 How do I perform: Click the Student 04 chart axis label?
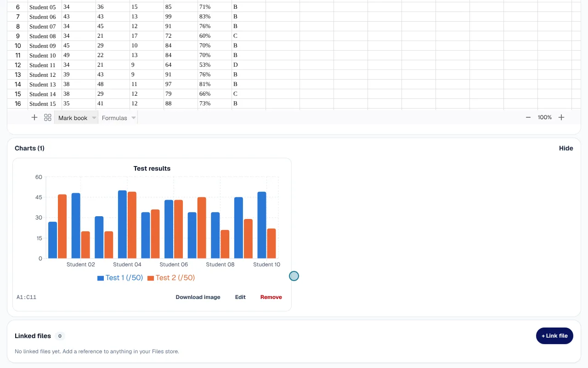tap(127, 264)
